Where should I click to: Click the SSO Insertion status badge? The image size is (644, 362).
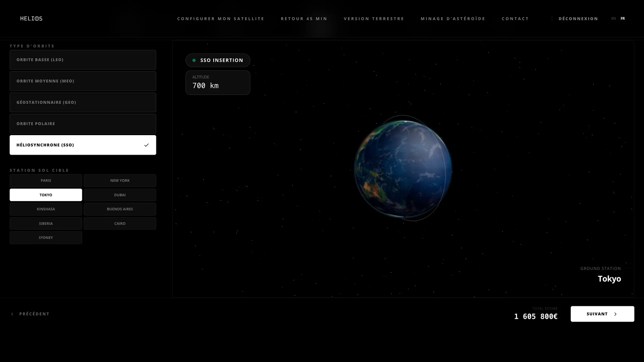click(218, 60)
